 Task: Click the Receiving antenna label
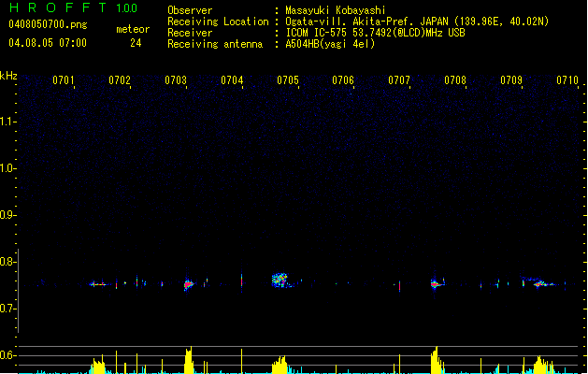click(215, 44)
